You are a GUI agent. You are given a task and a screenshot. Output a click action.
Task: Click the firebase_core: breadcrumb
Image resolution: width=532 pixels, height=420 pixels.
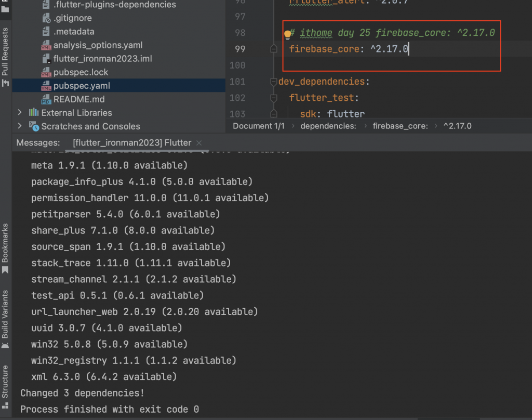point(401,126)
